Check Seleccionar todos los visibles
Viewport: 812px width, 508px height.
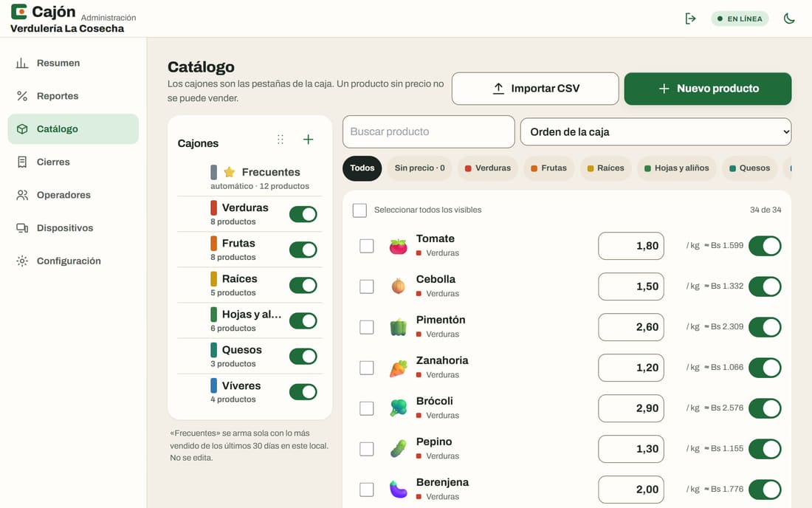tap(359, 210)
